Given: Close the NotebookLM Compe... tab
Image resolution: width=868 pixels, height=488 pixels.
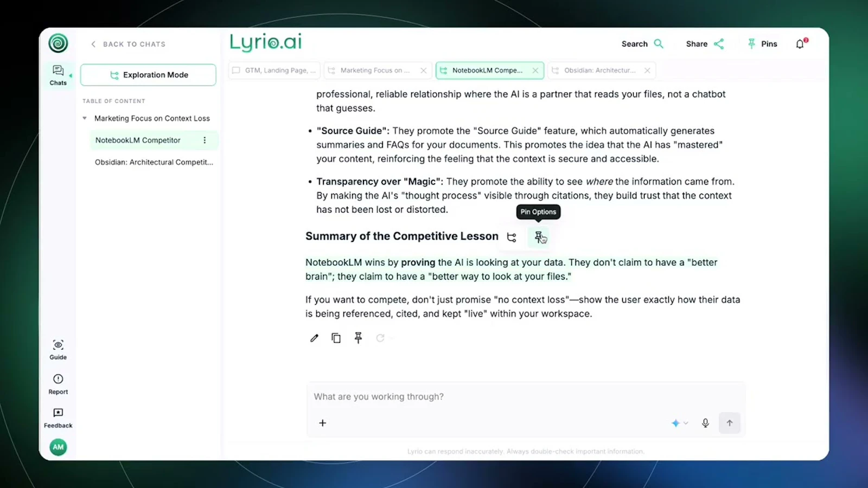Looking at the screenshot, I should click(535, 70).
